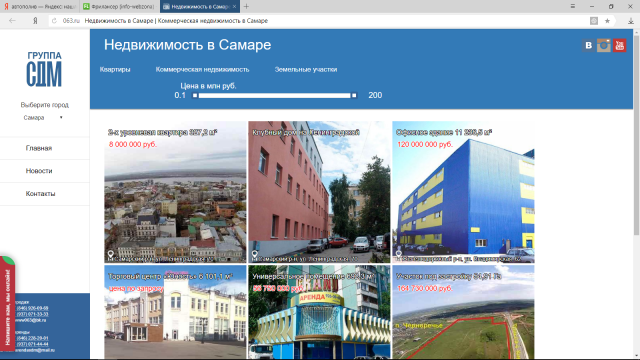Click the mail.ru rental email address

coord(35,350)
